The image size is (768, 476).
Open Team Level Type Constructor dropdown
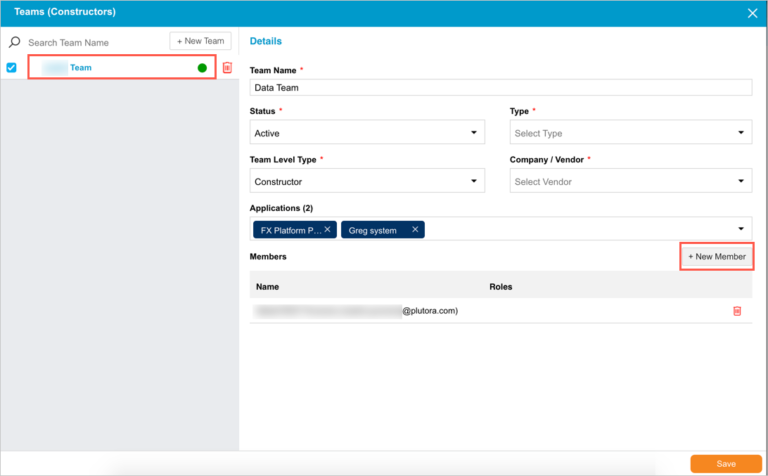point(367,181)
